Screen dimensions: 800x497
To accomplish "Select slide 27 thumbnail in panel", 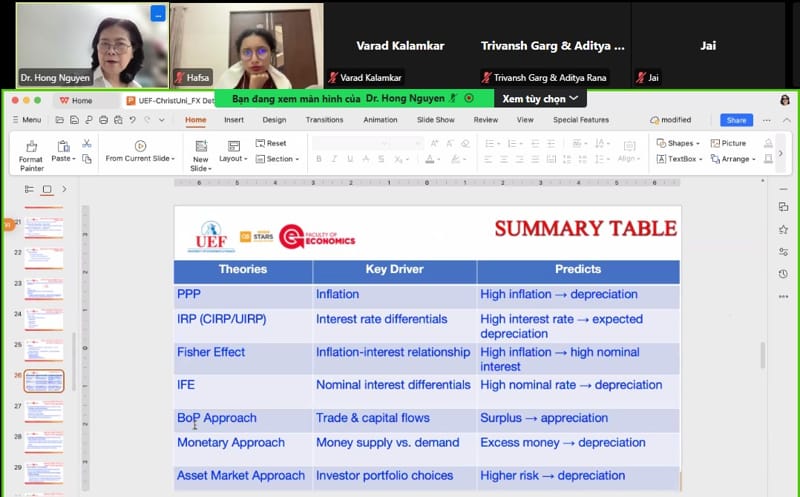I will tap(44, 412).
